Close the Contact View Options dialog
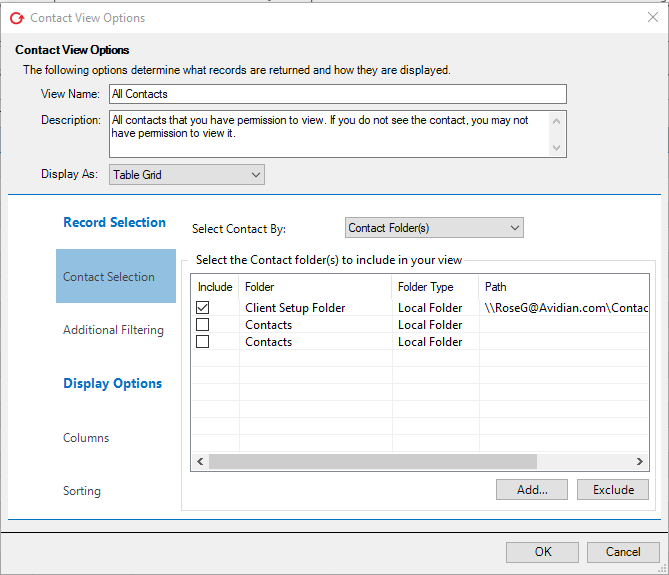The width and height of the screenshot is (669, 575). tap(652, 17)
